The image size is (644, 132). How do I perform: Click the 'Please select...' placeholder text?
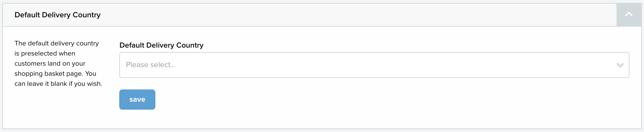point(151,65)
